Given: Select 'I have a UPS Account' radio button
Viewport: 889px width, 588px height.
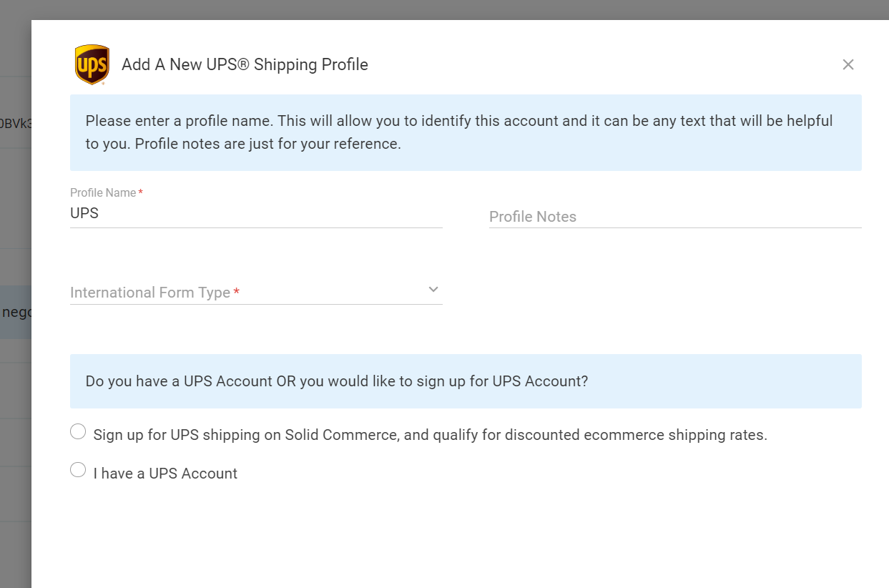Looking at the screenshot, I should tap(78, 469).
